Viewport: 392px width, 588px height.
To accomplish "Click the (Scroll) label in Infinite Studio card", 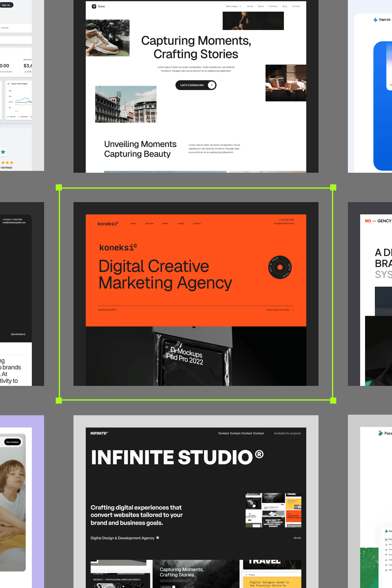I will coord(297,538).
